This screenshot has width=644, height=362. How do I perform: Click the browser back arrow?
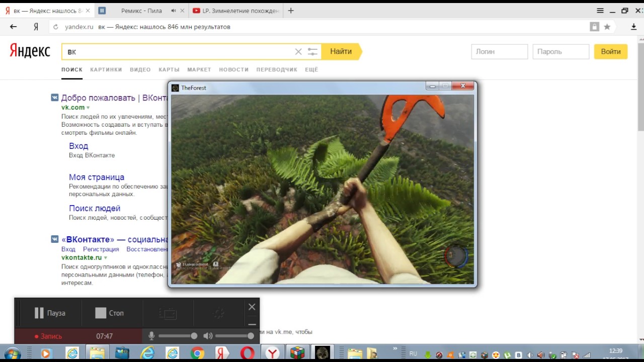point(14,27)
